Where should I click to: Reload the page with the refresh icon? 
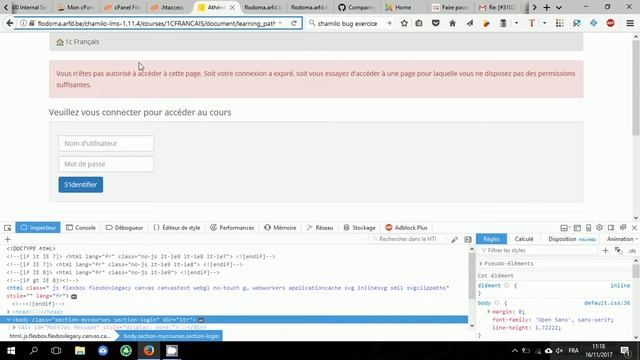(294, 23)
